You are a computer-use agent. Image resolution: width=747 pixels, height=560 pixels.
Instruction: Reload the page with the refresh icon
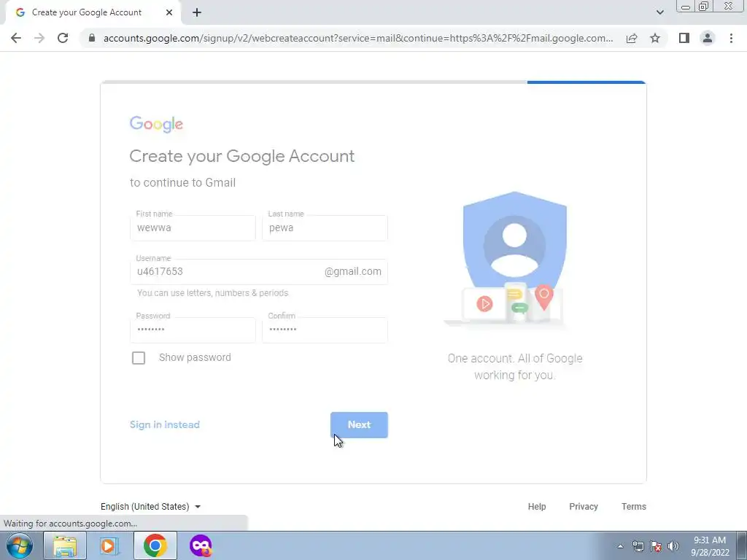(x=63, y=38)
